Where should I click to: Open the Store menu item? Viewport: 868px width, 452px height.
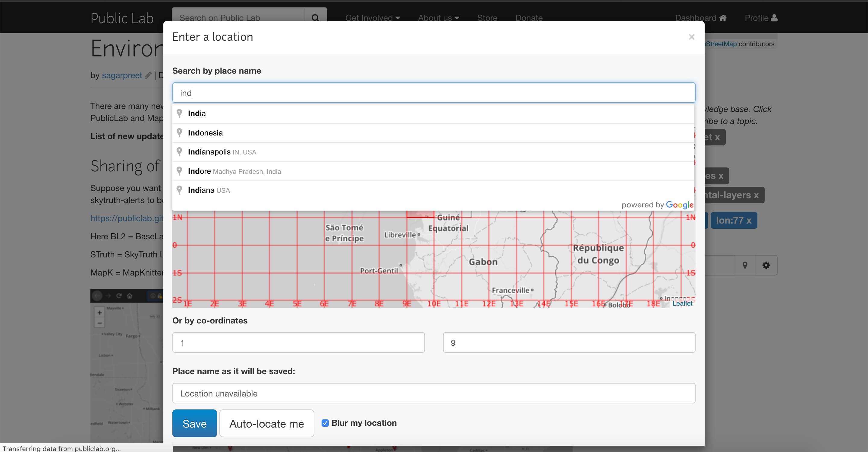pos(487,18)
